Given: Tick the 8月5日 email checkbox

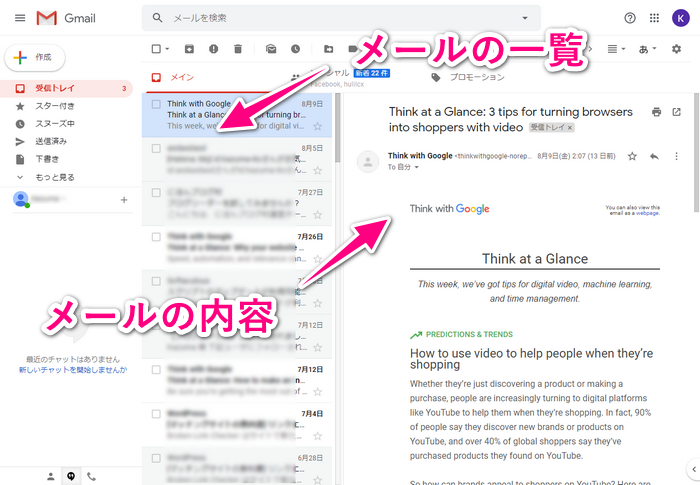Looking at the screenshot, I should [x=156, y=148].
